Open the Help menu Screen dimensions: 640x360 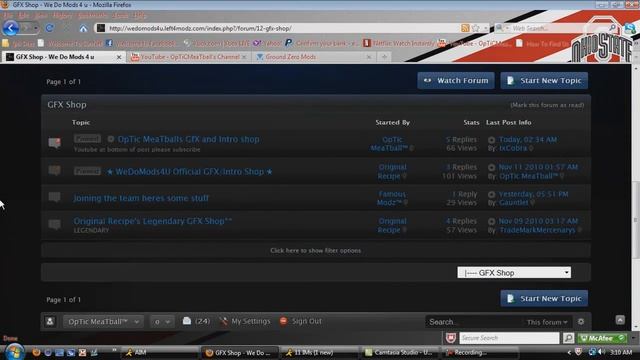[139, 16]
